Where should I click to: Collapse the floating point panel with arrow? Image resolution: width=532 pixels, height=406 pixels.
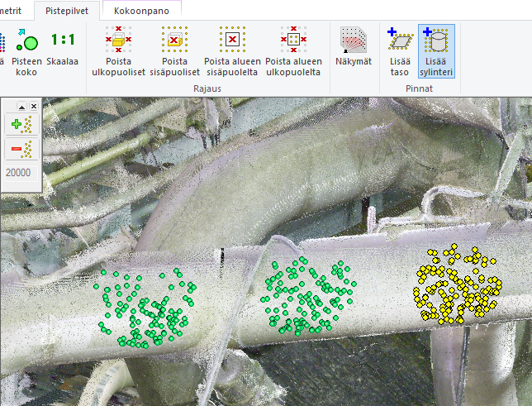[22, 107]
